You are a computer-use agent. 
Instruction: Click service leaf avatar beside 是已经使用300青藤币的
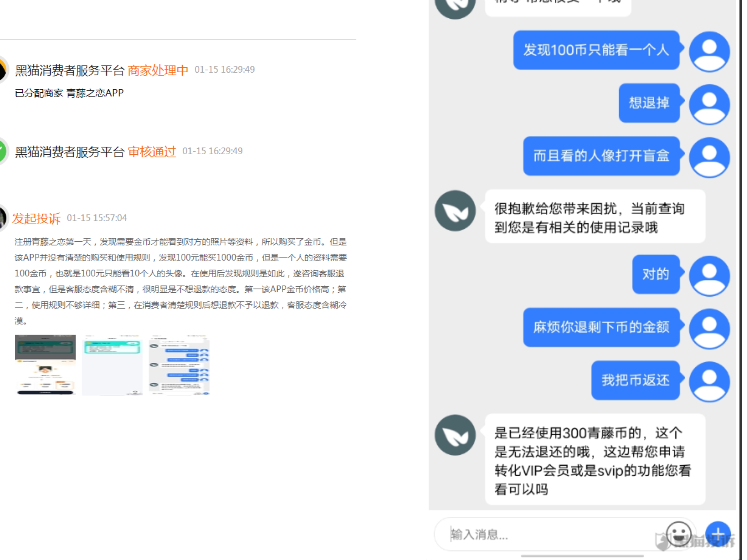455,435
